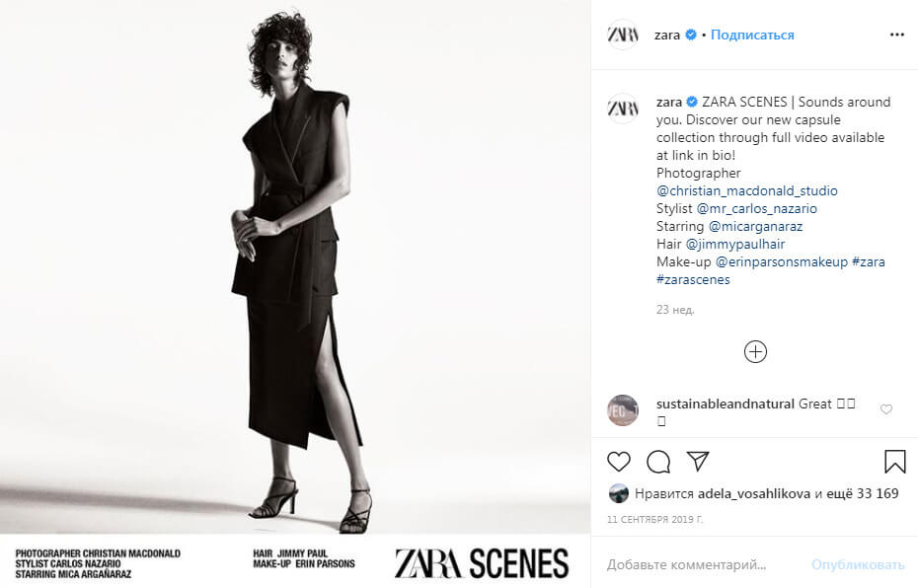Open adela_vosahlikova profile from likes
The width and height of the screenshot is (918, 588).
point(754,494)
